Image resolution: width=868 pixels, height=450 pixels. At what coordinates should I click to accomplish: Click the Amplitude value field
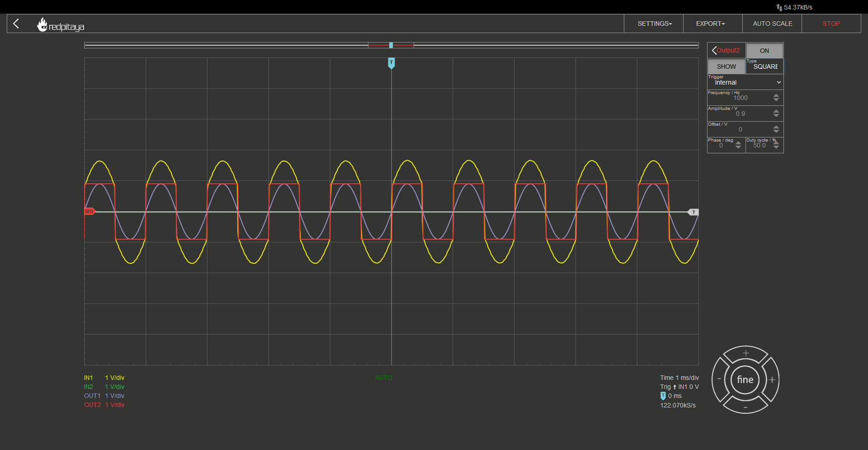(740, 114)
